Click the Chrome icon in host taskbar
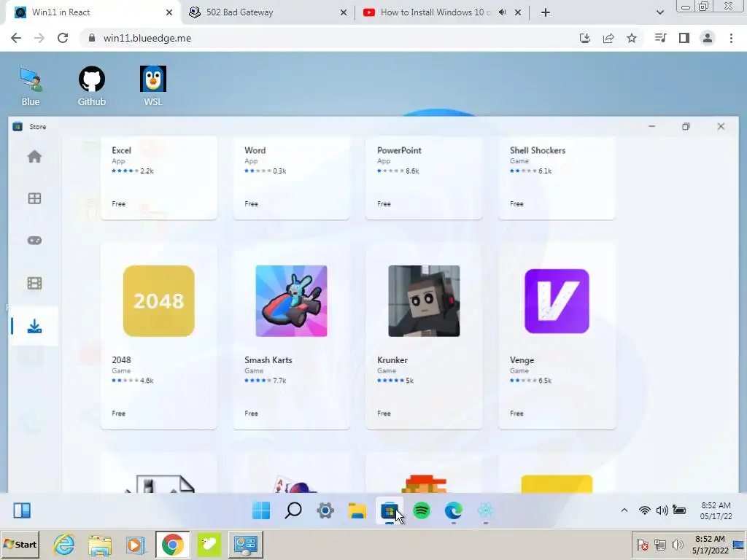The height and width of the screenshot is (560, 747). pyautogui.click(x=172, y=544)
